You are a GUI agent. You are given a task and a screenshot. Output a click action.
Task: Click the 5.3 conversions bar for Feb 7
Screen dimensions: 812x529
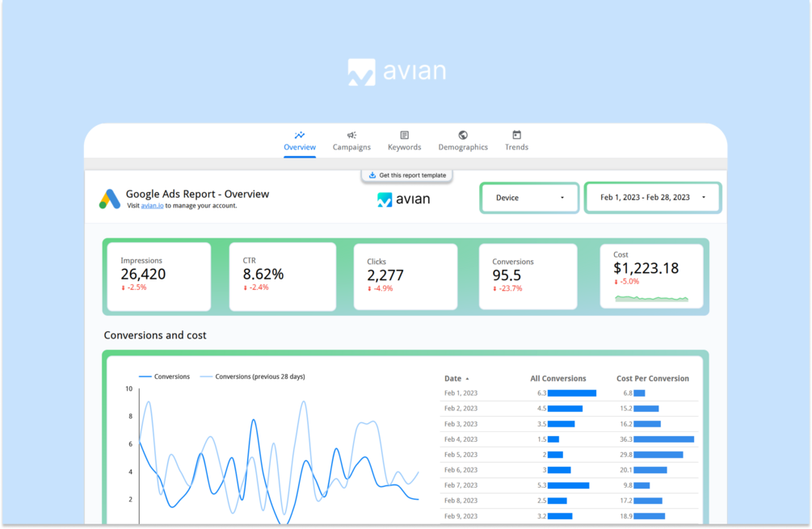[568, 485]
